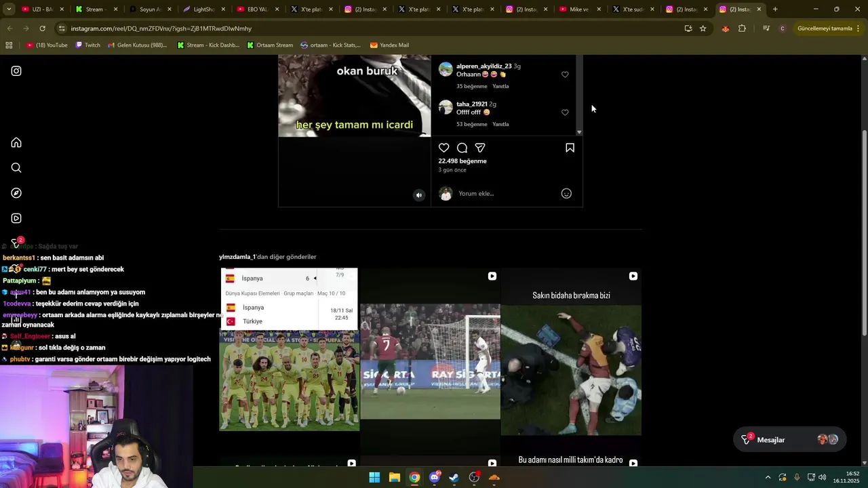The height and width of the screenshot is (488, 868).
Task: Open Chrome's three-dot menu
Action: [858, 28]
